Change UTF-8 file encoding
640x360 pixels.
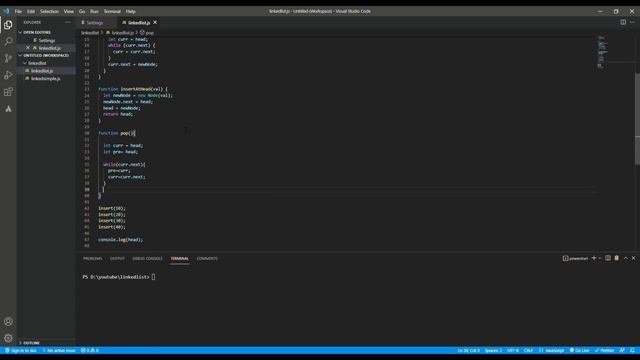(513, 350)
